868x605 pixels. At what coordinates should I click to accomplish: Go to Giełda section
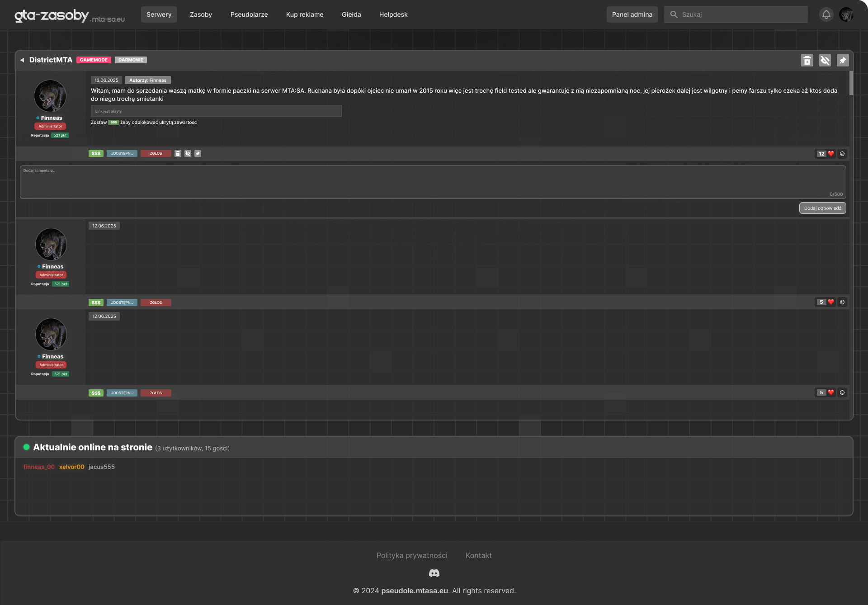pyautogui.click(x=351, y=14)
